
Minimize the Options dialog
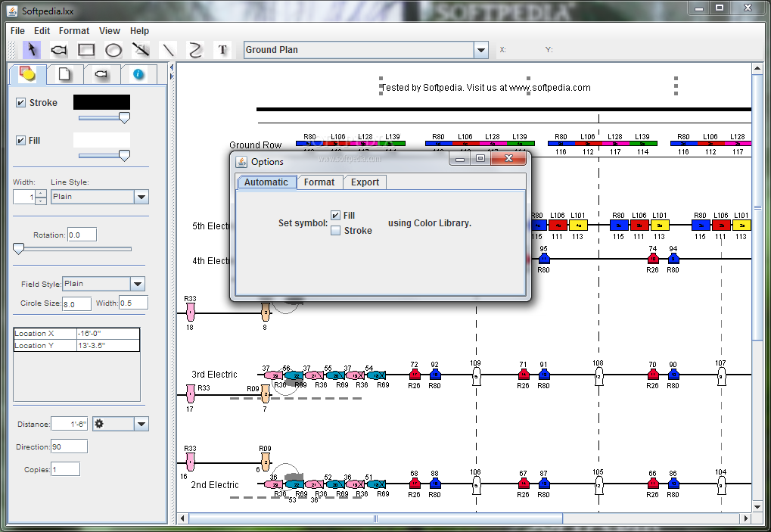[460, 158]
